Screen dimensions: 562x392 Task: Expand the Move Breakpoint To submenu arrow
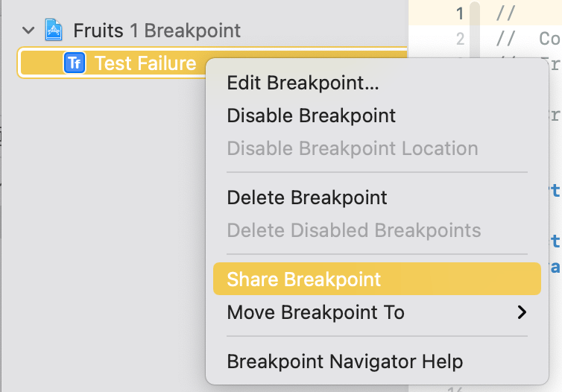pos(522,312)
